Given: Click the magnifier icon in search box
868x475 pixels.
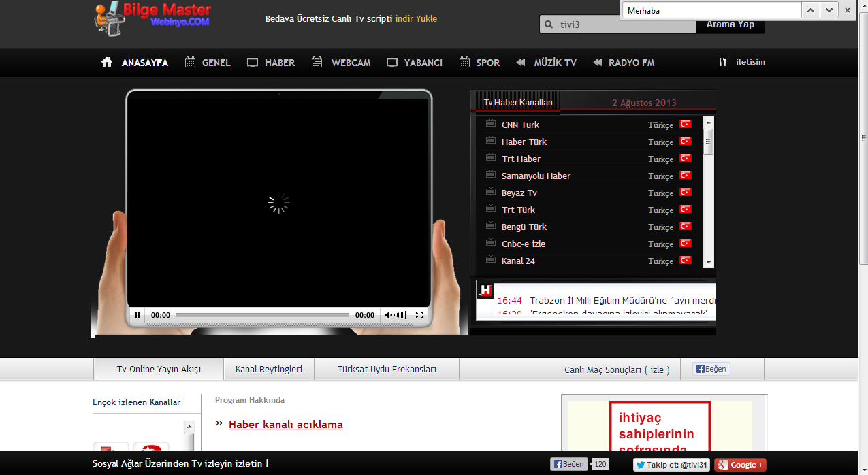Looking at the screenshot, I should pos(549,24).
